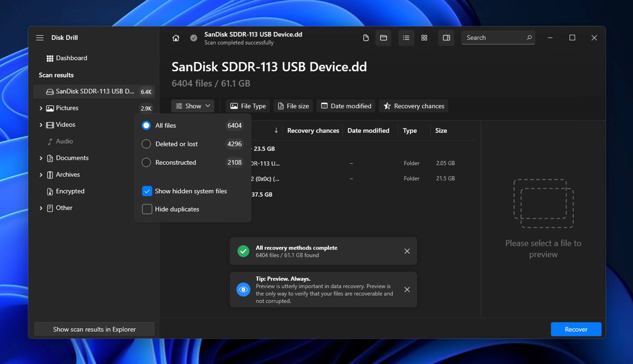633x364 pixels.
Task: Click Show scan results in Explorer
Action: tap(94, 329)
